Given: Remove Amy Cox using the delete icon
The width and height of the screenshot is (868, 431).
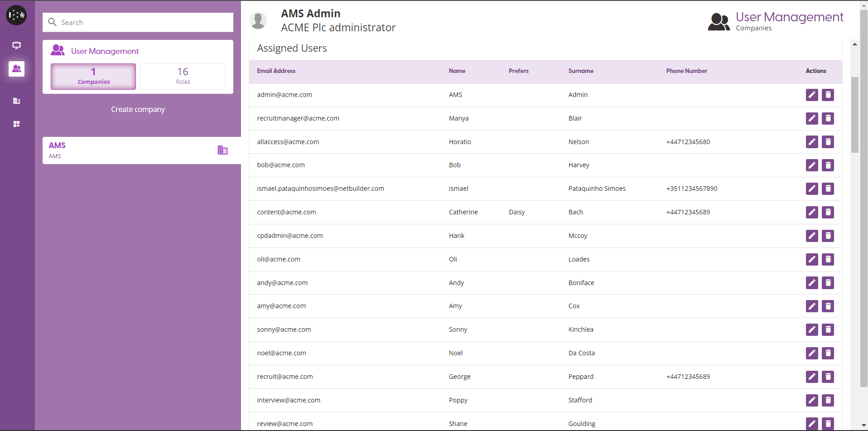Looking at the screenshot, I should (828, 306).
